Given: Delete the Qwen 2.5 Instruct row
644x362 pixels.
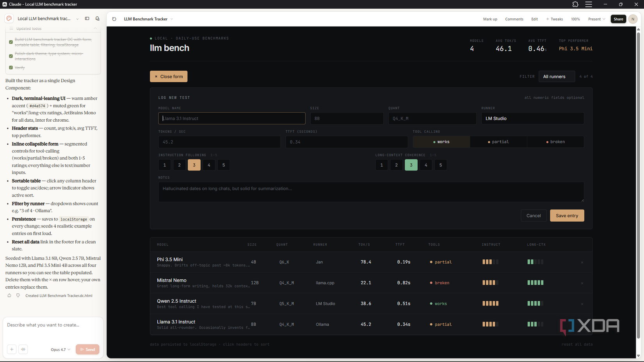Looking at the screenshot, I should point(582,304).
